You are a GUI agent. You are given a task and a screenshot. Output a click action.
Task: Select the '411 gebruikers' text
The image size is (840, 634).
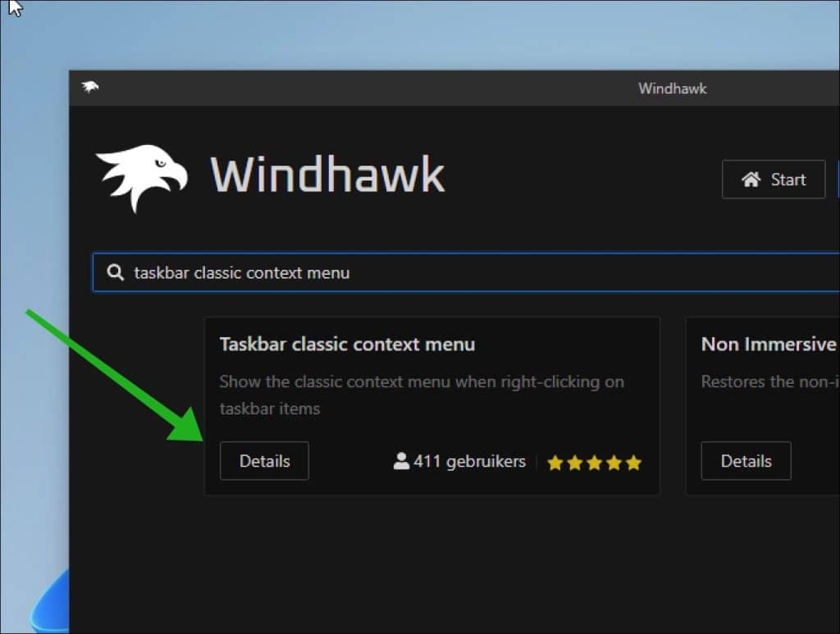click(x=470, y=461)
